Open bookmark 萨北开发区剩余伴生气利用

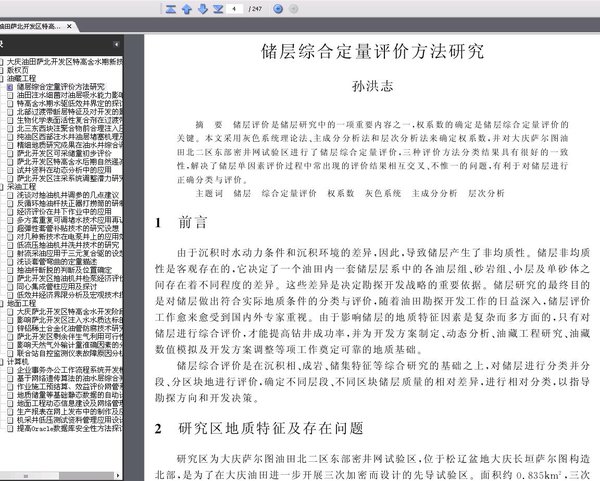(x=70, y=337)
